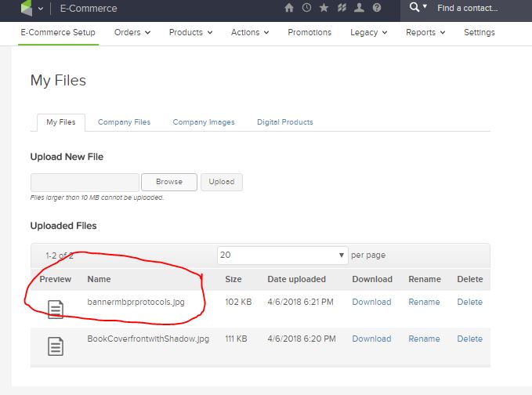Click the Size column header
The image size is (532, 395).
pyautogui.click(x=233, y=279)
